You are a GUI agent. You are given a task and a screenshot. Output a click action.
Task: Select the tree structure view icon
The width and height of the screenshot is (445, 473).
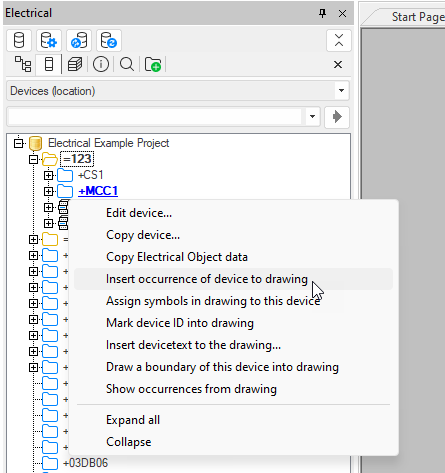point(23,64)
